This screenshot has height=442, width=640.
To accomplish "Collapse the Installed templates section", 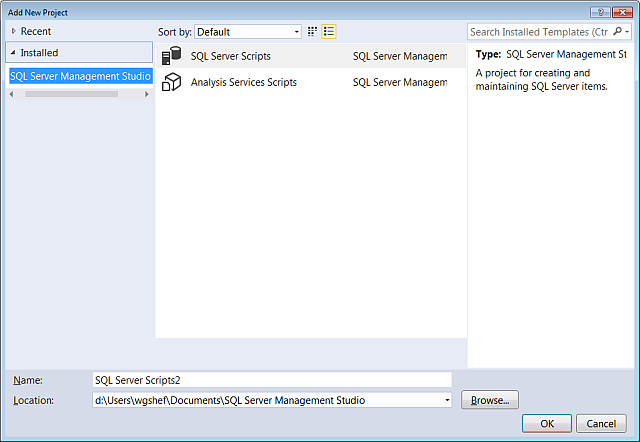I will click(x=14, y=53).
